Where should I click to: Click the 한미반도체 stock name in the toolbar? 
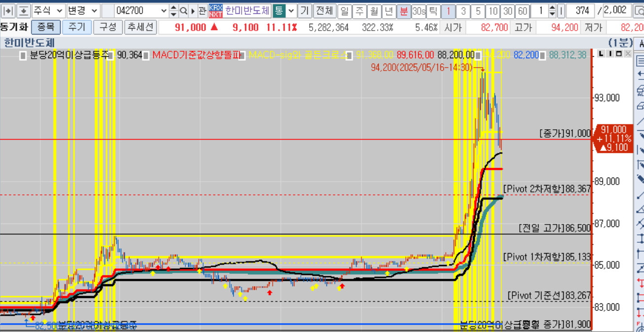(248, 10)
